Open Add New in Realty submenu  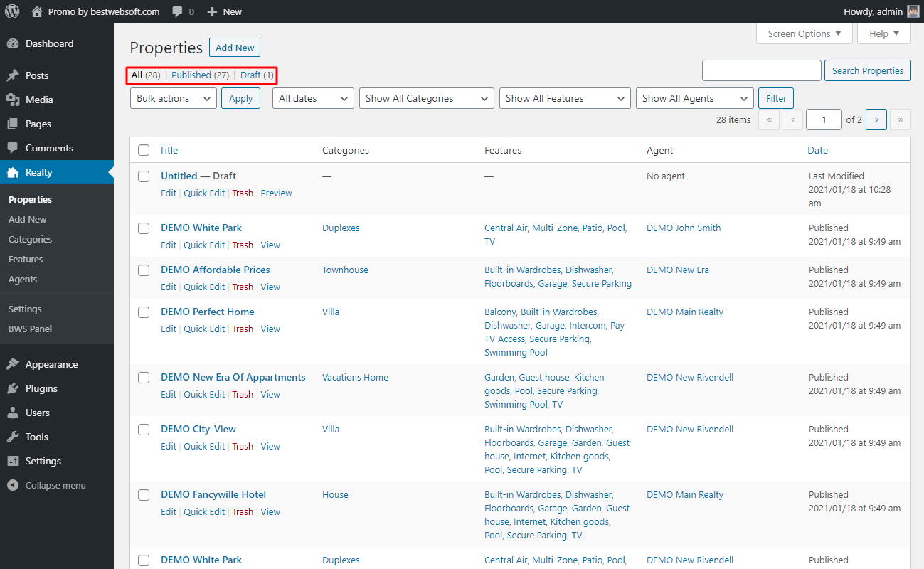28,219
